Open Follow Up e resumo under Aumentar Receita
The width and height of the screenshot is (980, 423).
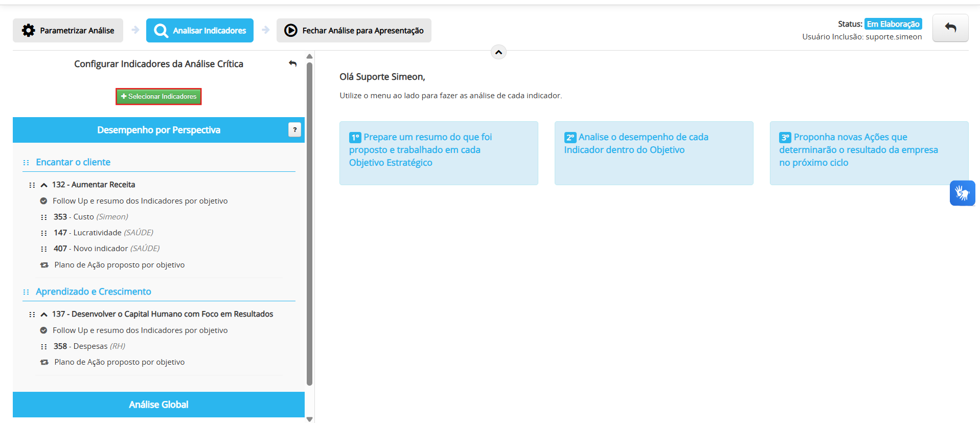(x=140, y=201)
